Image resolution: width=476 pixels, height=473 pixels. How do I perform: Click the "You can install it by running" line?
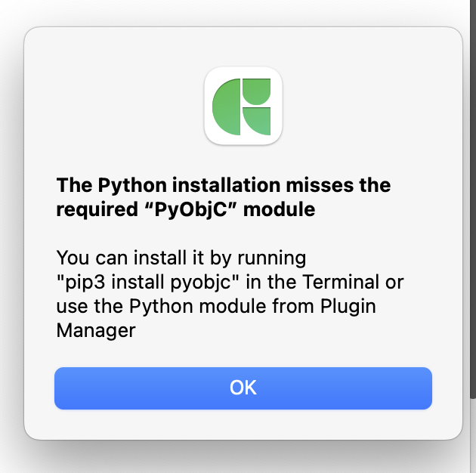[x=181, y=257]
